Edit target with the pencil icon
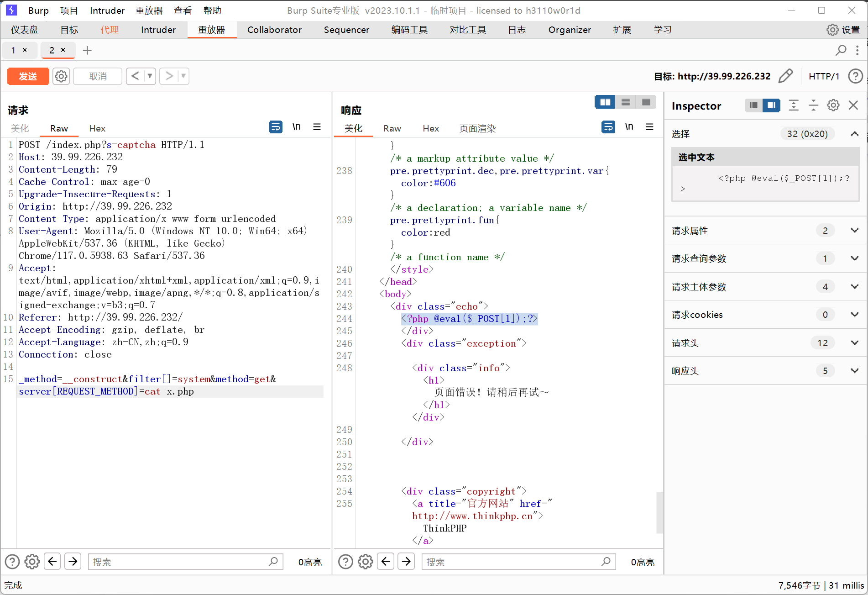 point(785,76)
